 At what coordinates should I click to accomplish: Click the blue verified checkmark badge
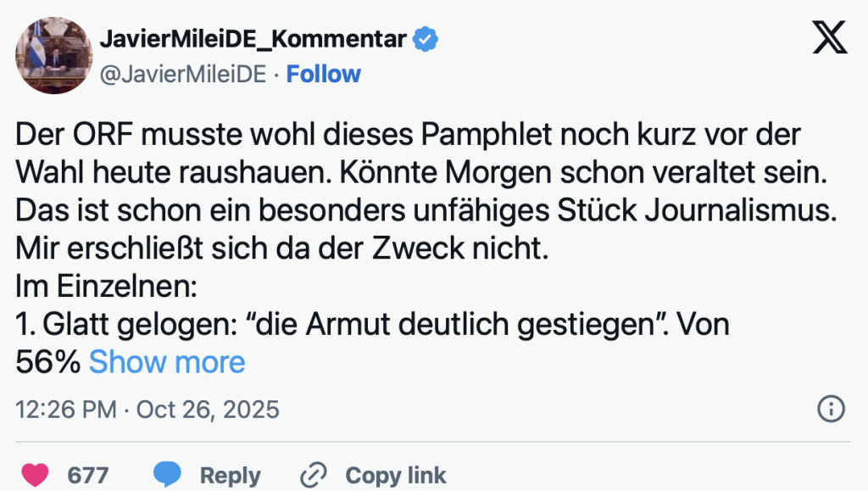click(426, 39)
